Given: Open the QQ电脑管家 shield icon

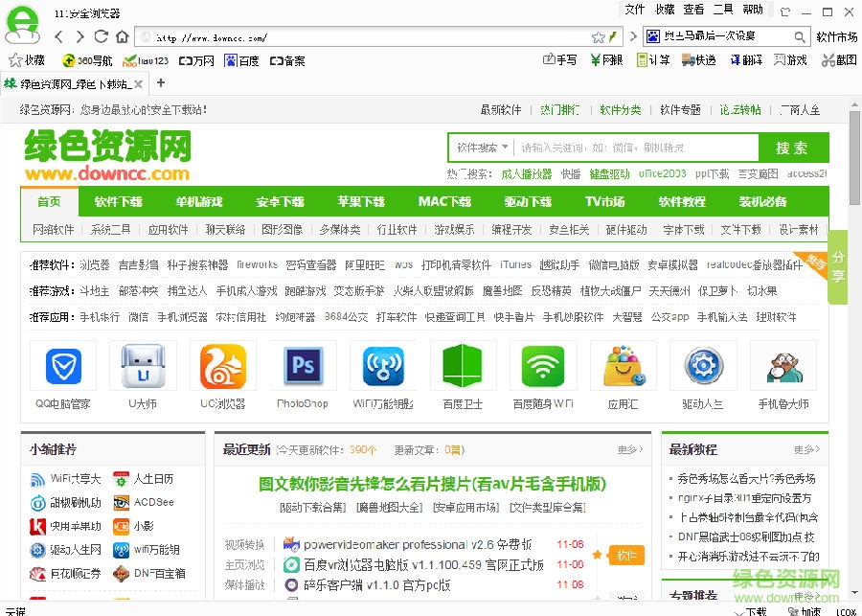Looking at the screenshot, I should [x=62, y=366].
